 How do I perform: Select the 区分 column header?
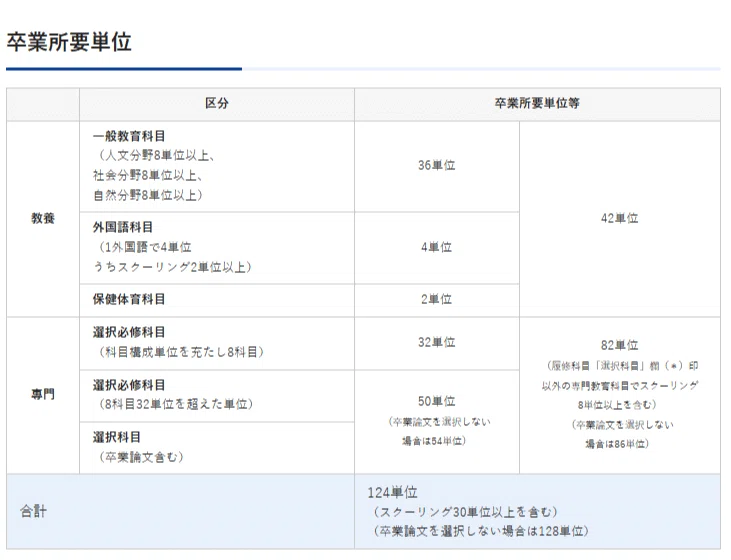(217, 104)
